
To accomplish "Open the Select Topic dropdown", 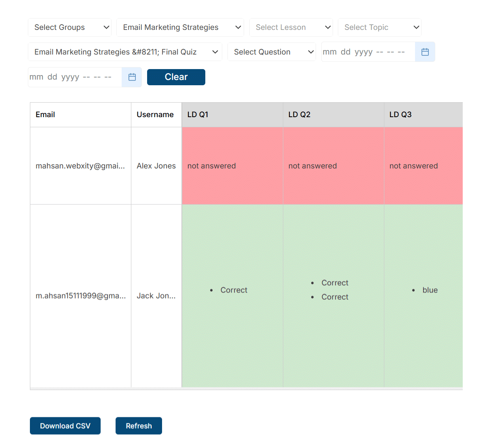I will tap(379, 27).
